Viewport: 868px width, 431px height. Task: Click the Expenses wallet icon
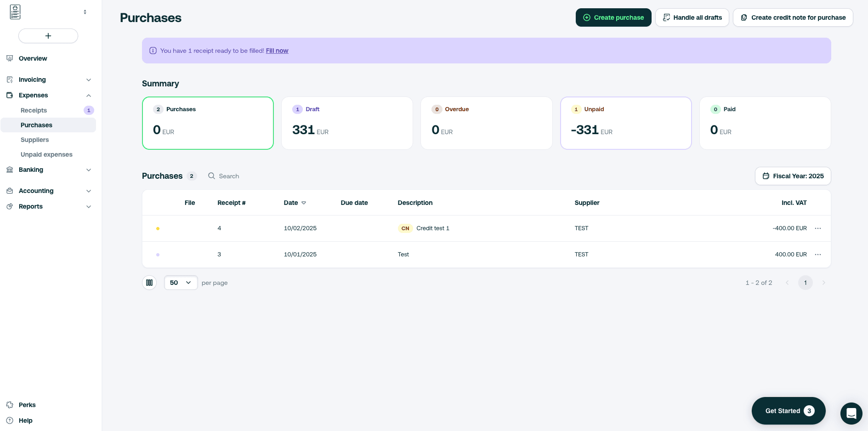click(x=9, y=95)
